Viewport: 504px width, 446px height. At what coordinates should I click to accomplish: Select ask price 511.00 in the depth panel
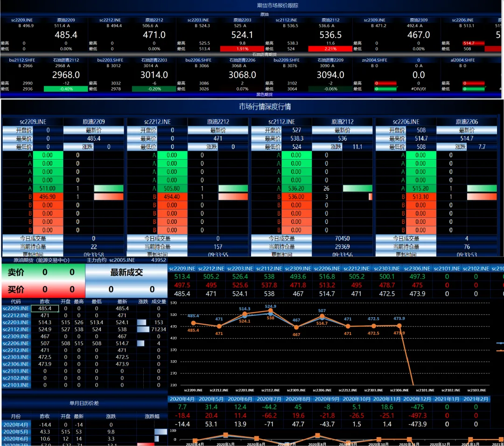(48, 188)
